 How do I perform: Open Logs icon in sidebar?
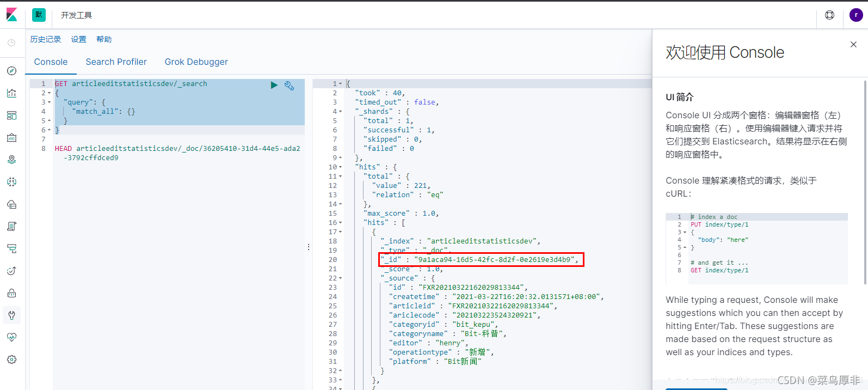point(11,227)
